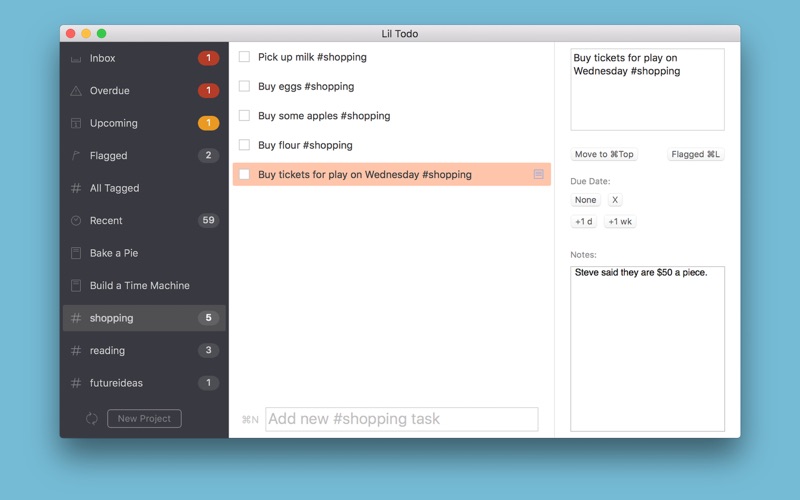Image resolution: width=800 pixels, height=500 pixels.
Task: Click the All Tagged hash icon
Action: (x=76, y=188)
